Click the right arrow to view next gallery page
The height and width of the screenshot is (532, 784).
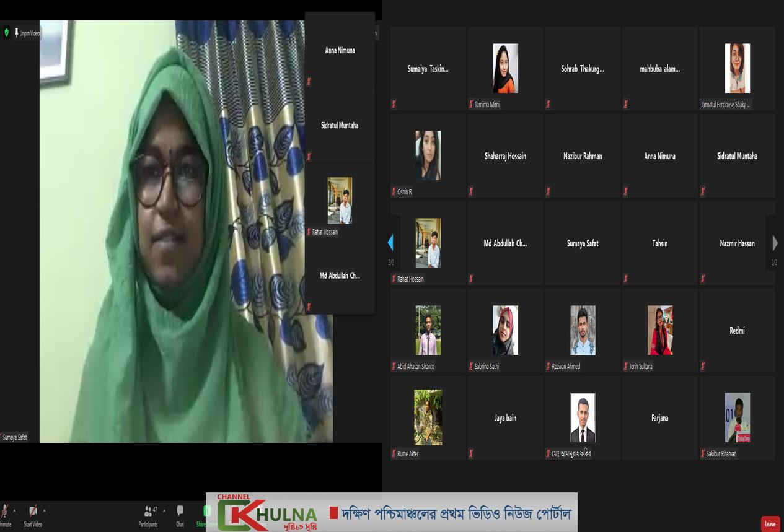point(775,243)
